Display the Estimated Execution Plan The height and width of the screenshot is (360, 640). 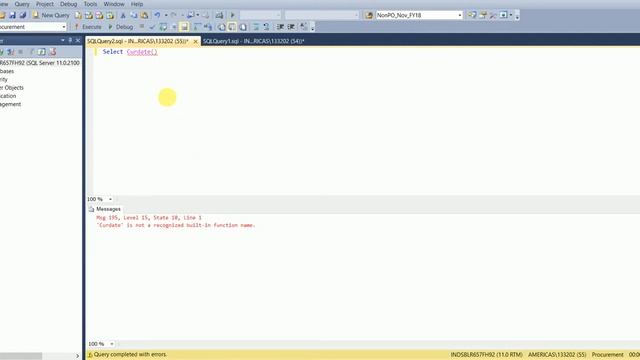[163, 27]
